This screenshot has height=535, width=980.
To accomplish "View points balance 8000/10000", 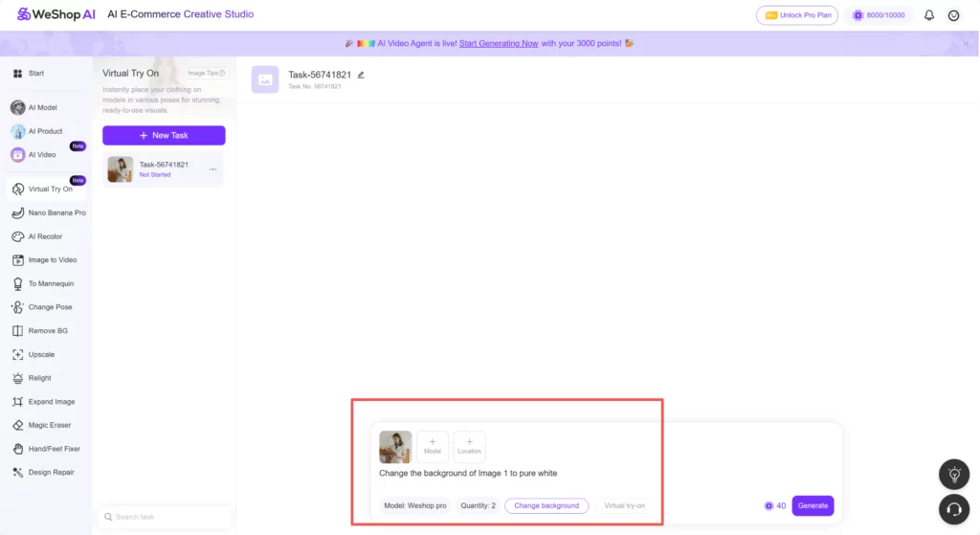I will [879, 15].
